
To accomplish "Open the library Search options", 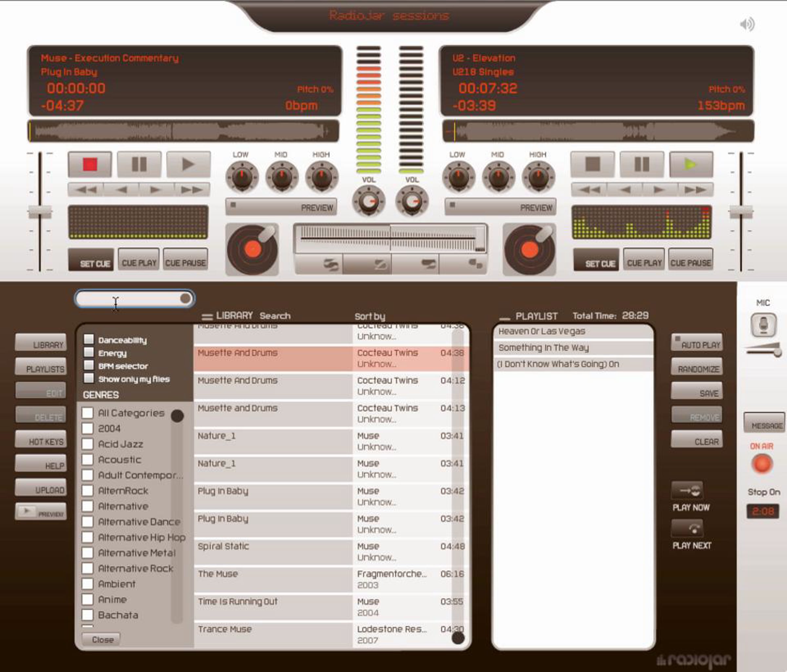I will point(275,316).
